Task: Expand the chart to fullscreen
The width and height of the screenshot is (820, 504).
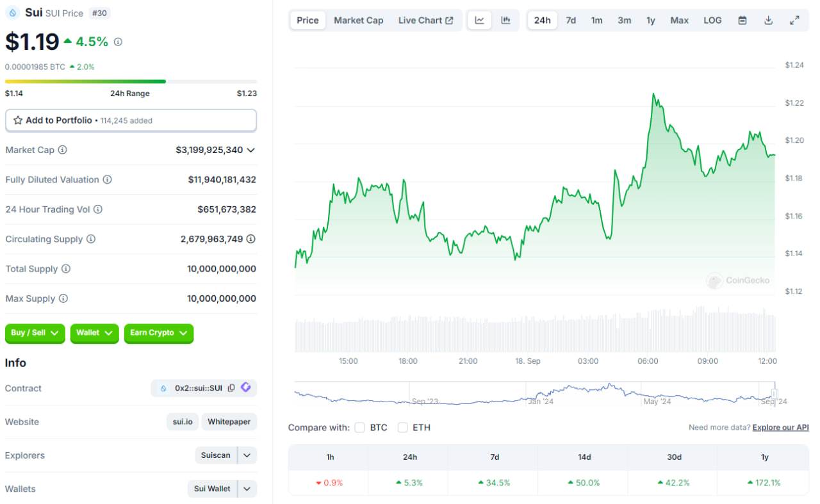Action: click(794, 20)
